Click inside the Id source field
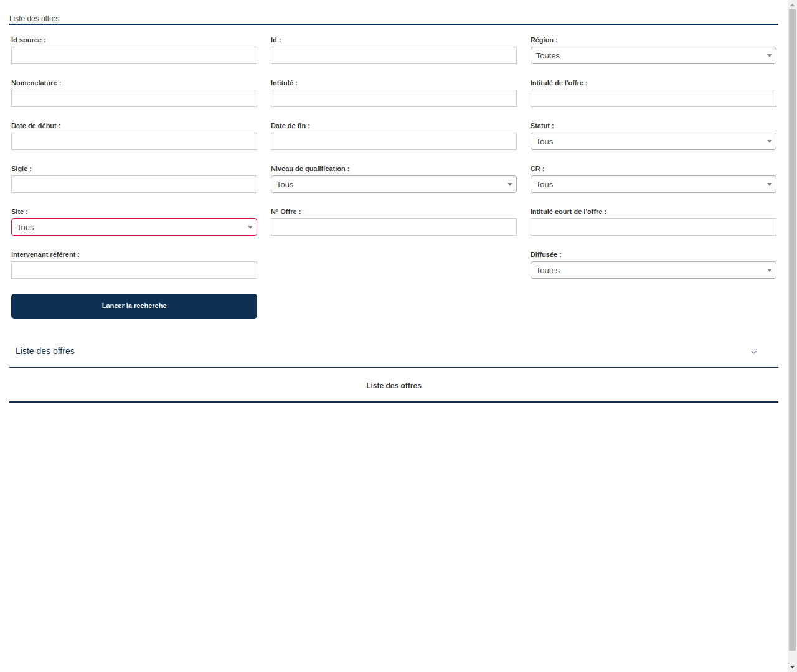The image size is (797, 672). (x=134, y=55)
